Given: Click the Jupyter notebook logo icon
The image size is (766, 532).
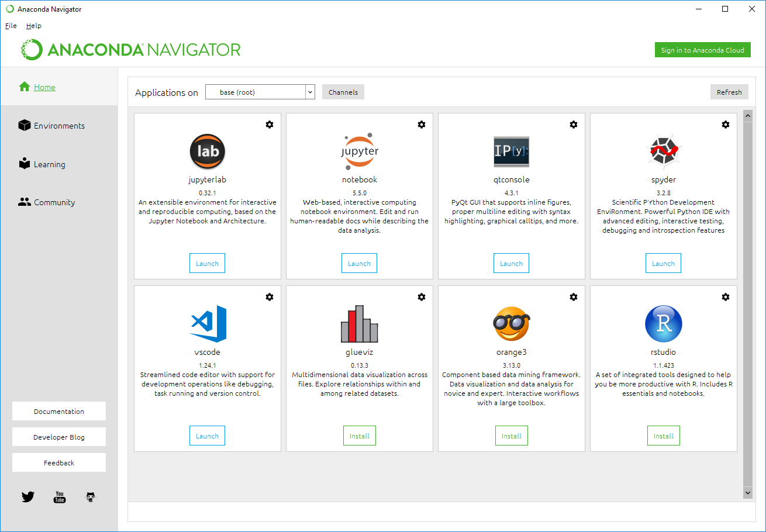Looking at the screenshot, I should 360,151.
